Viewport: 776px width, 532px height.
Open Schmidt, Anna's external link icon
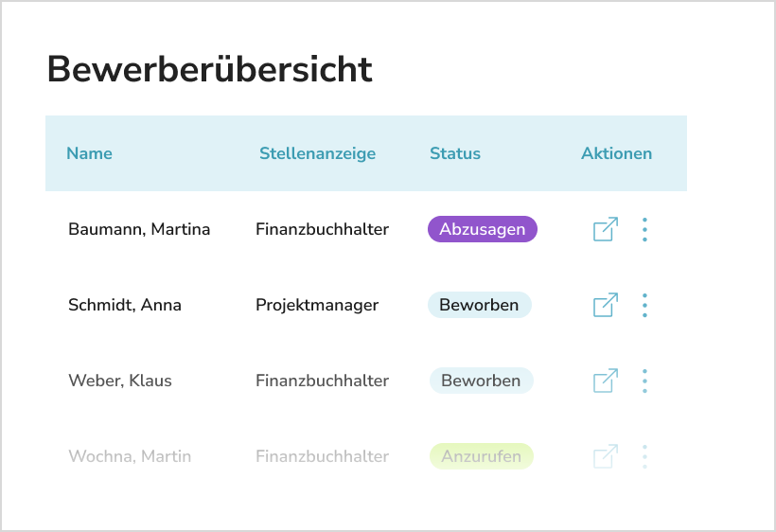pyautogui.click(x=606, y=305)
